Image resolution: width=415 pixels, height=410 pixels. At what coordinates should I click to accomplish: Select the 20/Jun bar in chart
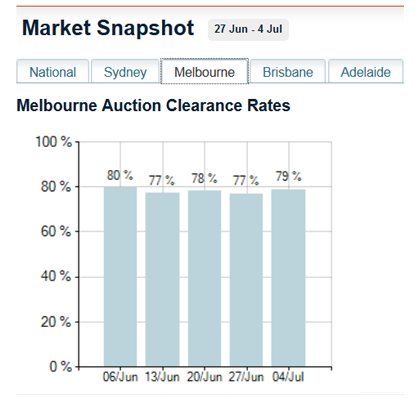tap(204, 279)
